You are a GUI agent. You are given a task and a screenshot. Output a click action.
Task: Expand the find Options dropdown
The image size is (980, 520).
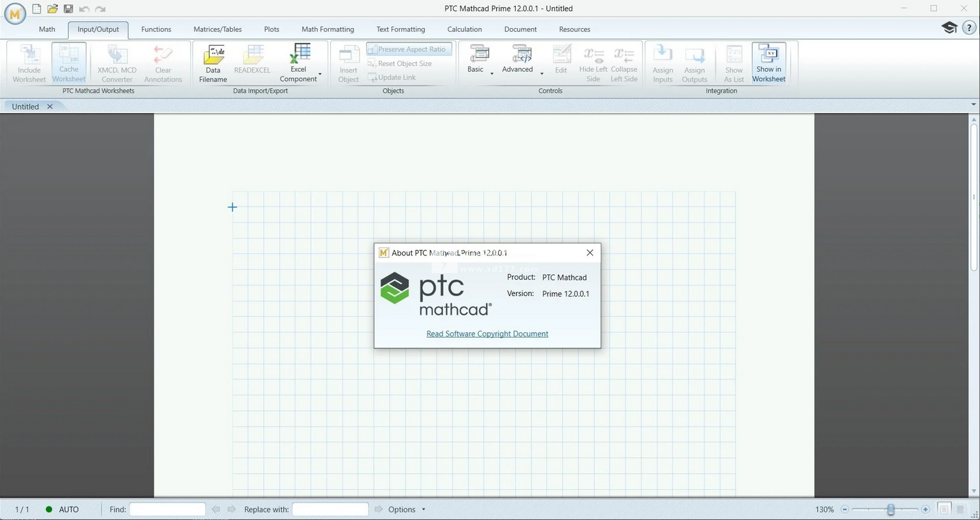click(x=407, y=510)
